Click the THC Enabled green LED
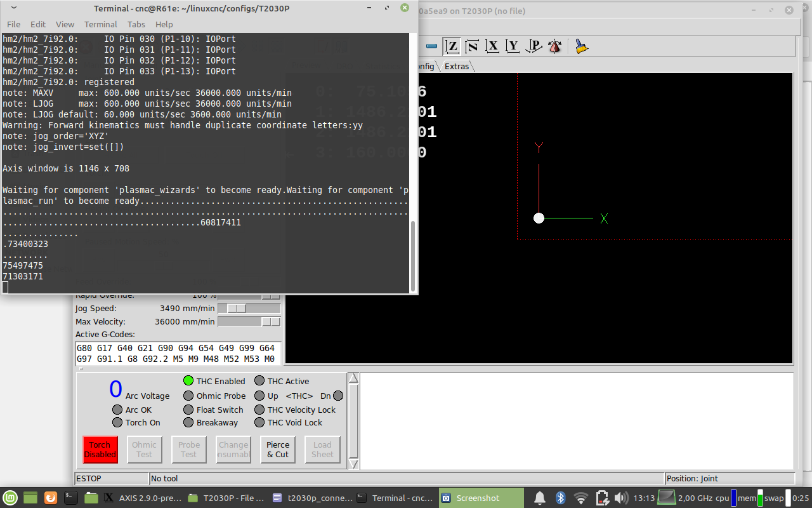This screenshot has height=508, width=812. 188,381
